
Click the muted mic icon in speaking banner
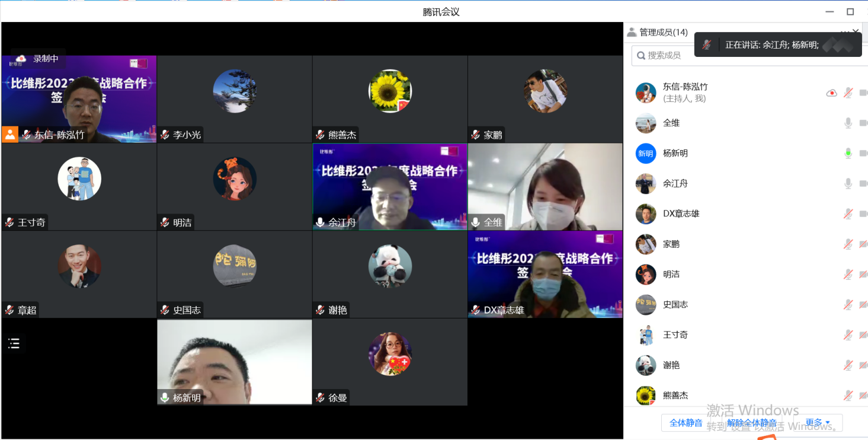[706, 44]
